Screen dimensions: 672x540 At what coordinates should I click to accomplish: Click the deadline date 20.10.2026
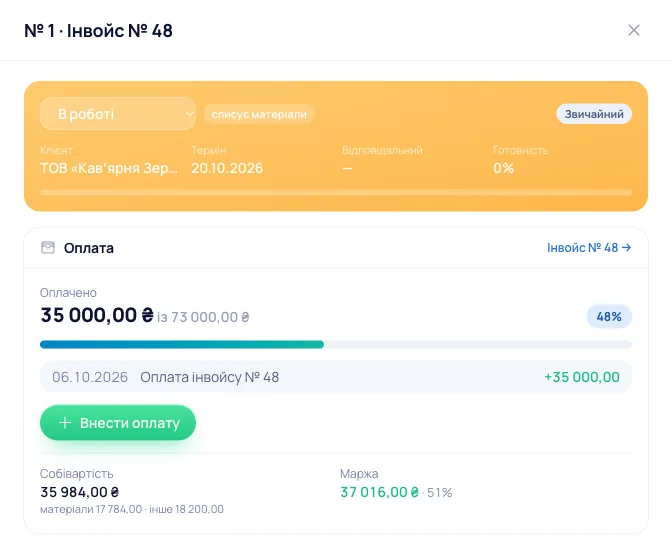point(227,168)
